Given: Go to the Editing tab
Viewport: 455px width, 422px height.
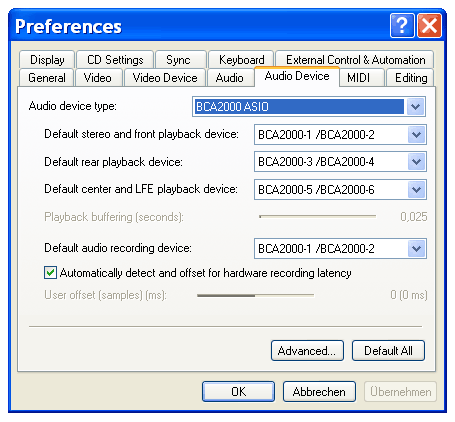Looking at the screenshot, I should pos(410,78).
